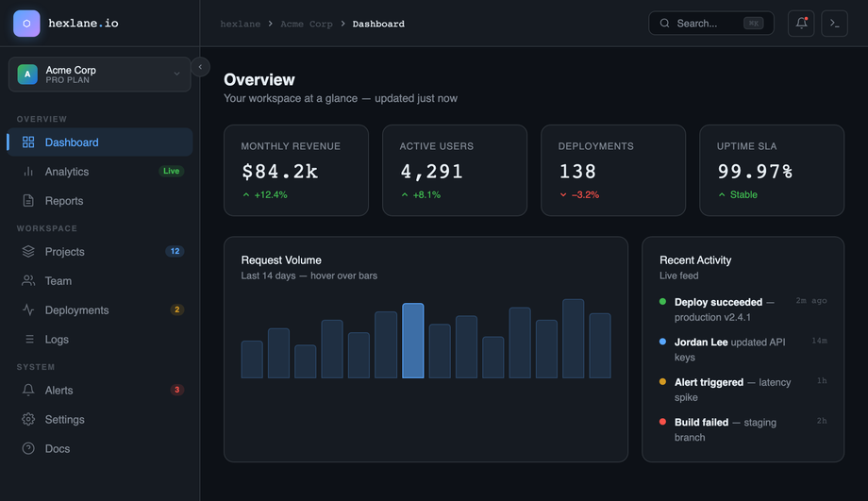This screenshot has height=501, width=868.
Task: Click the Logs list icon
Action: coord(28,339)
